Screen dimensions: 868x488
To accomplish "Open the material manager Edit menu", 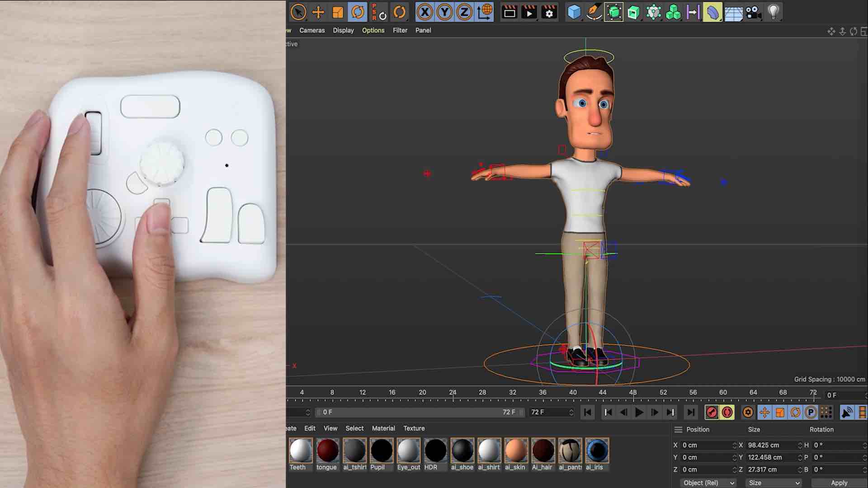I will [x=310, y=428].
